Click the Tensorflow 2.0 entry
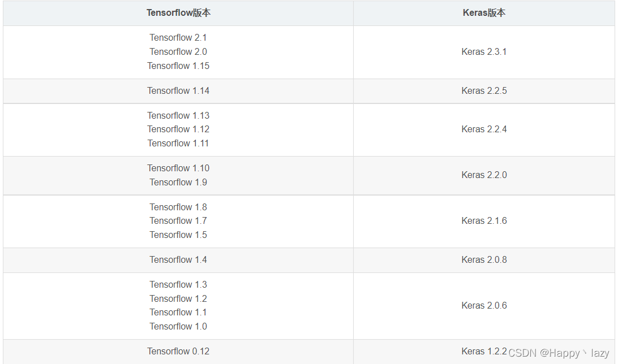Image resolution: width=618 pixels, height=364 pixels. coord(178,51)
